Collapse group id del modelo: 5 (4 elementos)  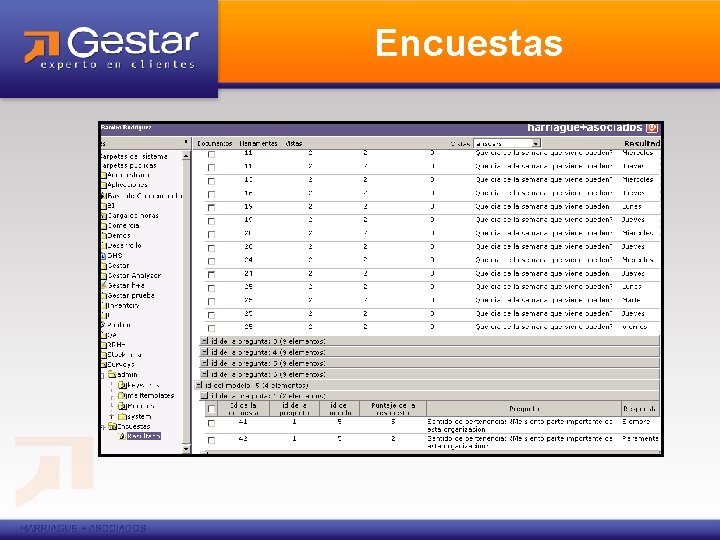(x=198, y=385)
